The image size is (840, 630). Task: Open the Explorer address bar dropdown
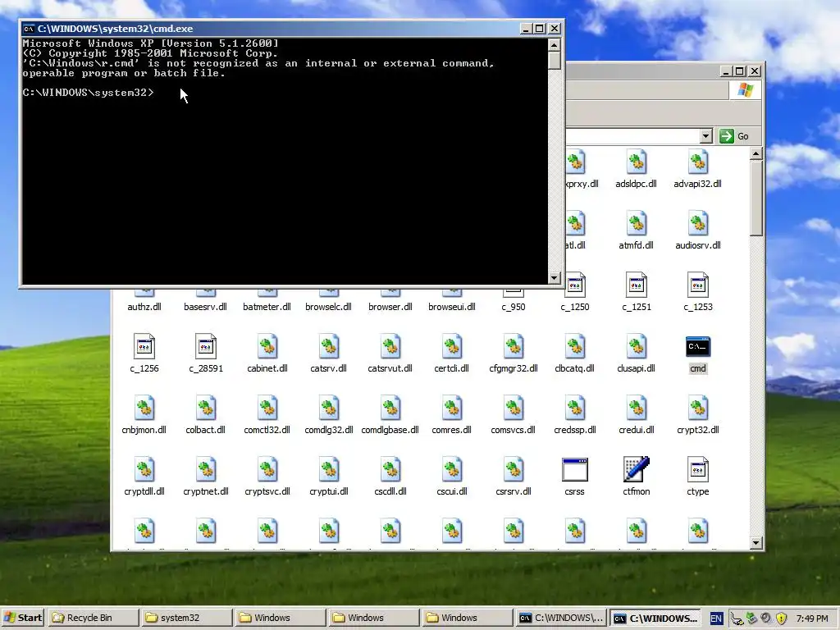(x=705, y=136)
